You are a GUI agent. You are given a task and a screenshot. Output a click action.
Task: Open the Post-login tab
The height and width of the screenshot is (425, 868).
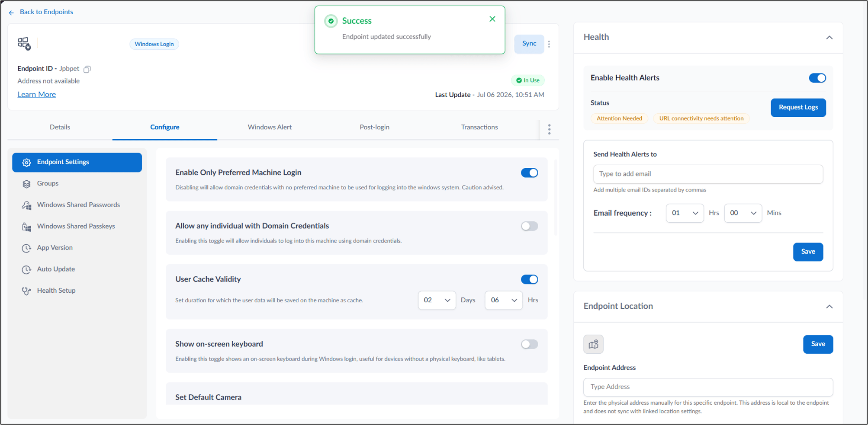click(374, 127)
